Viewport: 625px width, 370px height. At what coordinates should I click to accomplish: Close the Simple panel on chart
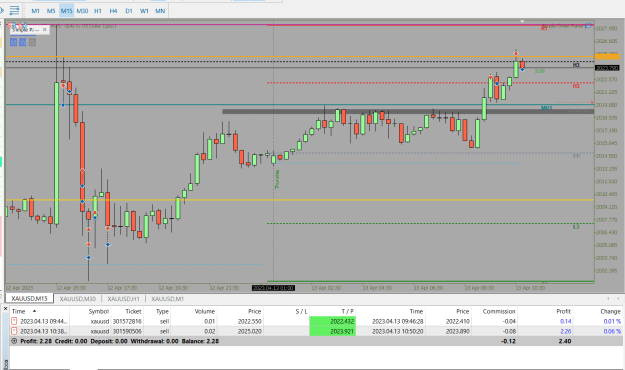tap(45, 30)
